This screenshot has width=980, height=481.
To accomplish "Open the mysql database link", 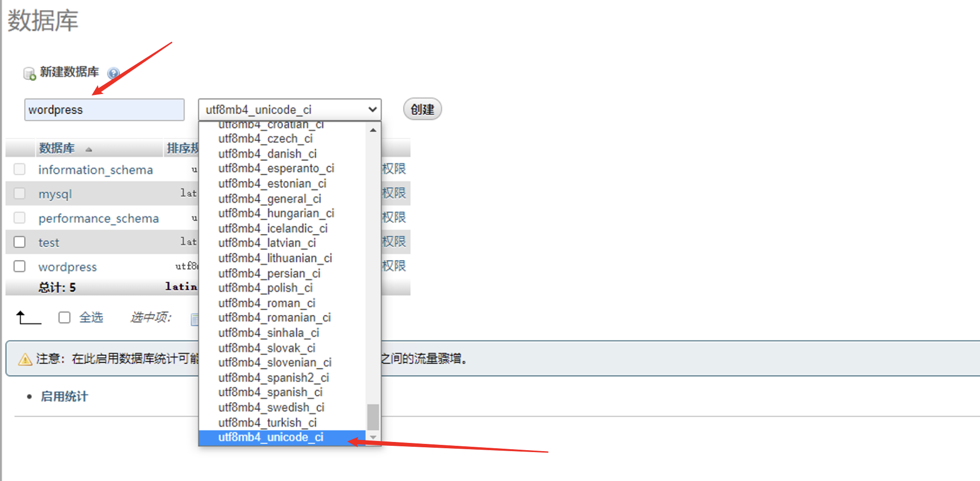I will [54, 193].
